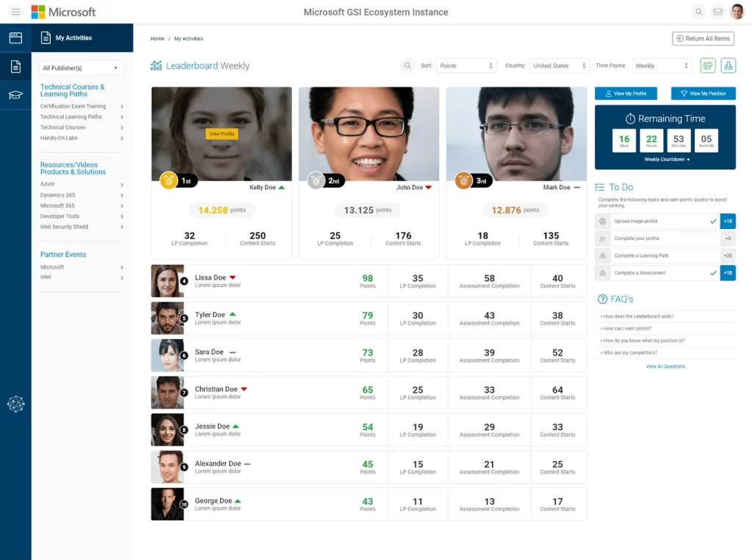Click the Return All Items button
Viewport: 752px width, 560px height.
[x=703, y=38]
